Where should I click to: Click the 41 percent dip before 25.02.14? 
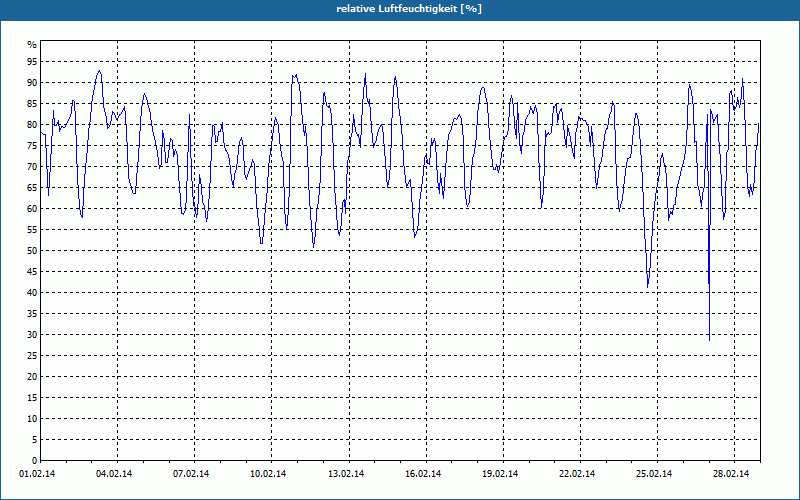tap(648, 286)
